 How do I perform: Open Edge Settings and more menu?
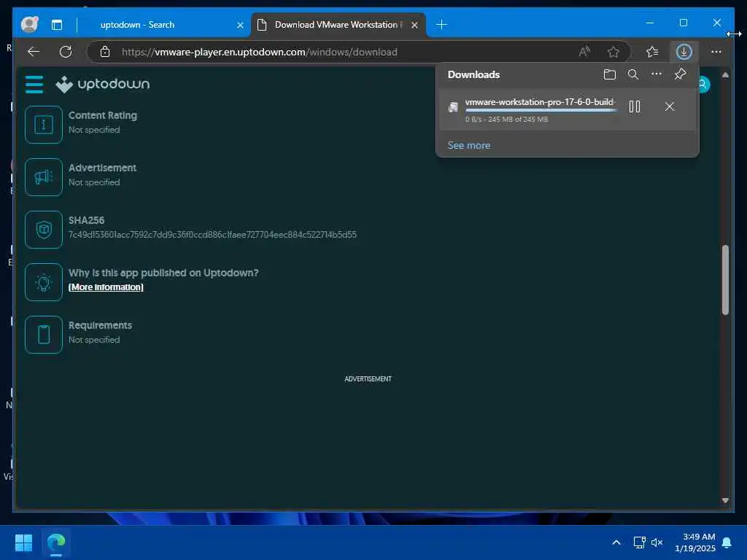pos(716,52)
